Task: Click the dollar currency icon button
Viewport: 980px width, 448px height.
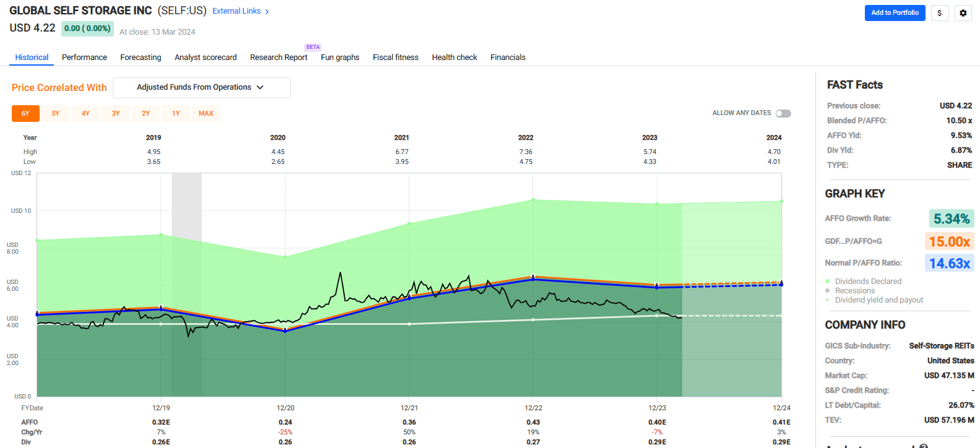Action: [940, 13]
